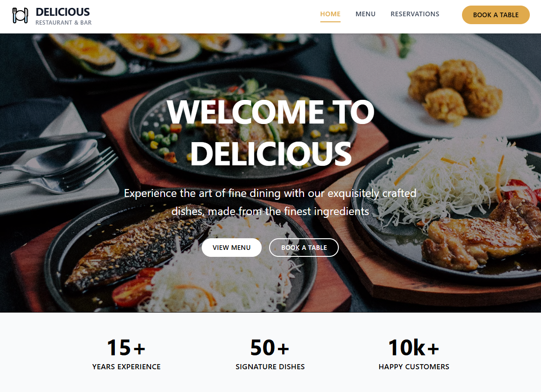Click the 50+ statistic number
Viewport: 541px width, 392px height.
[x=270, y=347]
